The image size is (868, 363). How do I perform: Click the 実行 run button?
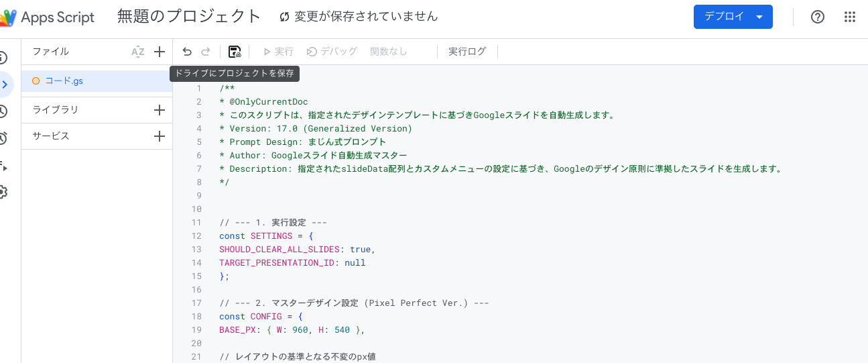(278, 52)
